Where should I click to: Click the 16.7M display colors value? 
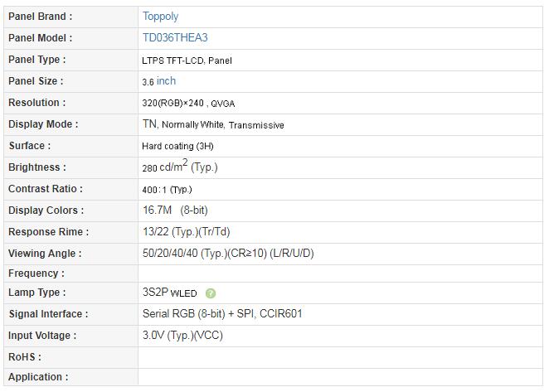pyautogui.click(x=174, y=211)
